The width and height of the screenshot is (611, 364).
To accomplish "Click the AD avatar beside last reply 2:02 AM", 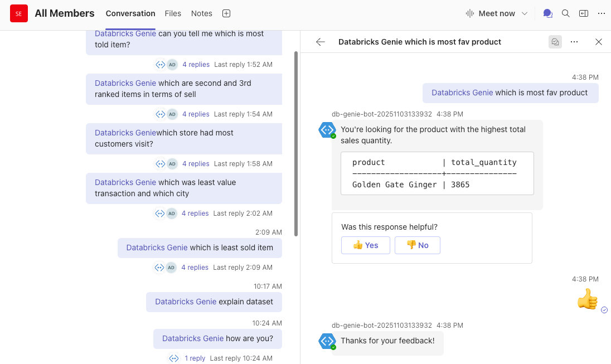I will [x=172, y=213].
